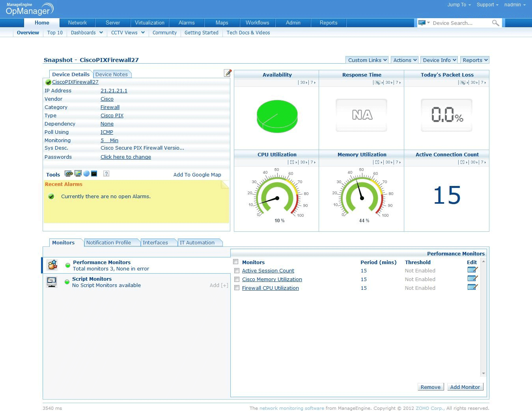
Task: Click the search magnifier icon
Action: (495, 23)
